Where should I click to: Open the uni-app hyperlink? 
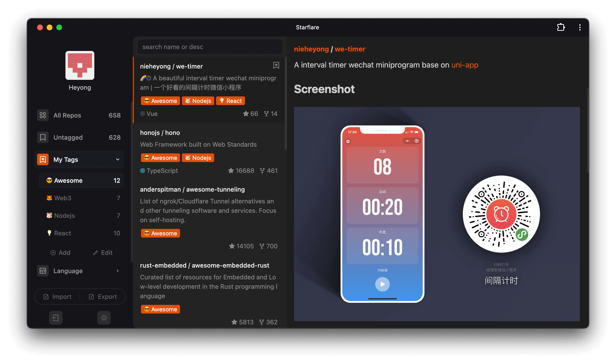465,65
